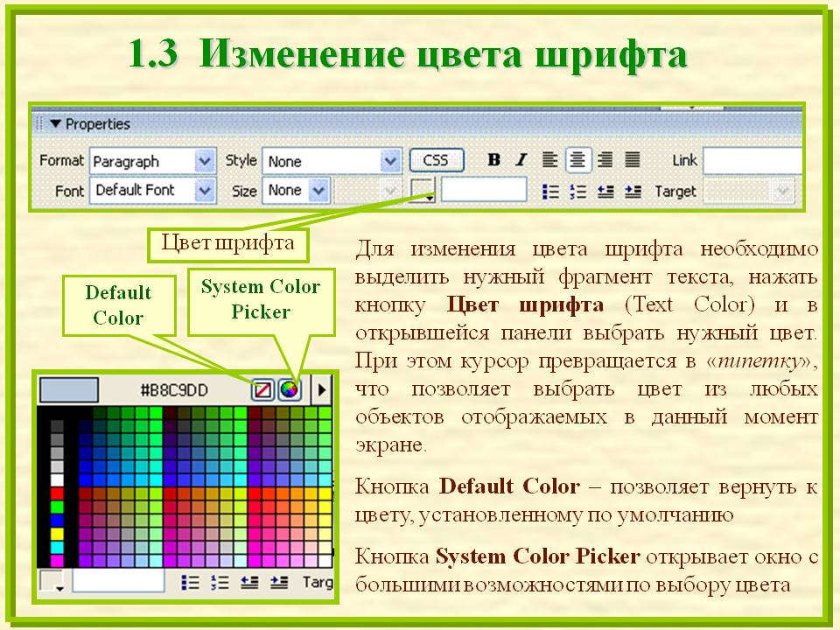Viewport: 840px width, 630px height.
Task: Click text color swatch below the palette
Action: coord(52,581)
